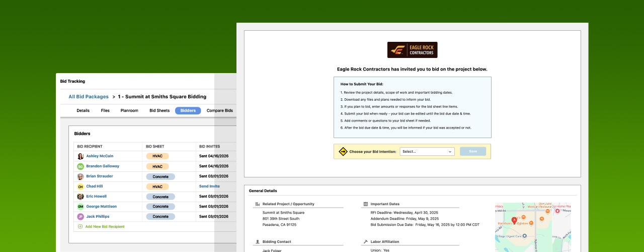
Task: Click Brian Strauder's avatar photo
Action: [x=80, y=176]
